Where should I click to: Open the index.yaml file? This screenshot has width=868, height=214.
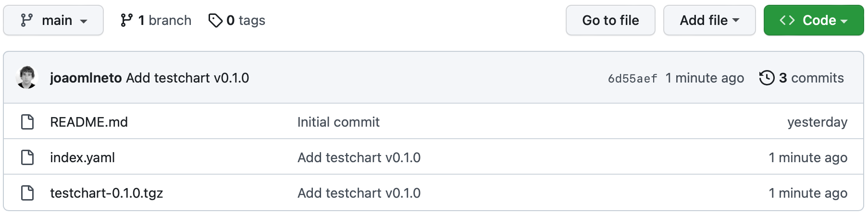[82, 157]
